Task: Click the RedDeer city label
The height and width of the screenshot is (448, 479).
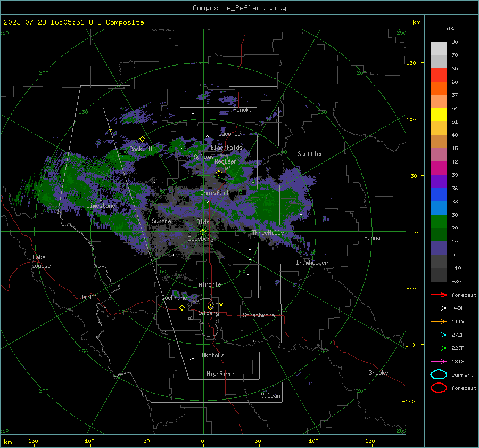Action: [226, 161]
